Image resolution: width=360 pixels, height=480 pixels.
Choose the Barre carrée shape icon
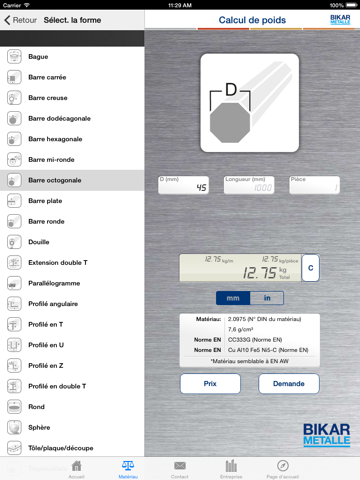pyautogui.click(x=14, y=77)
